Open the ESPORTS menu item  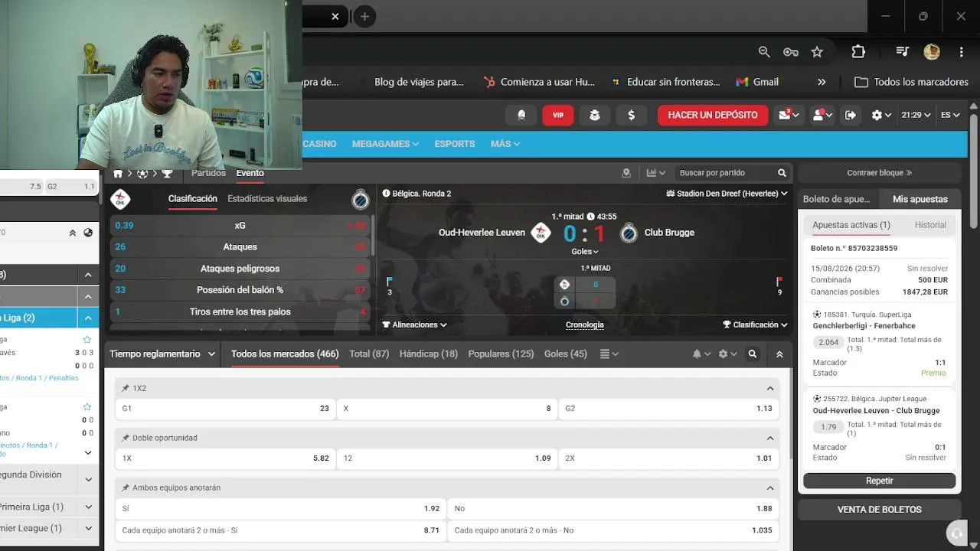pos(455,144)
